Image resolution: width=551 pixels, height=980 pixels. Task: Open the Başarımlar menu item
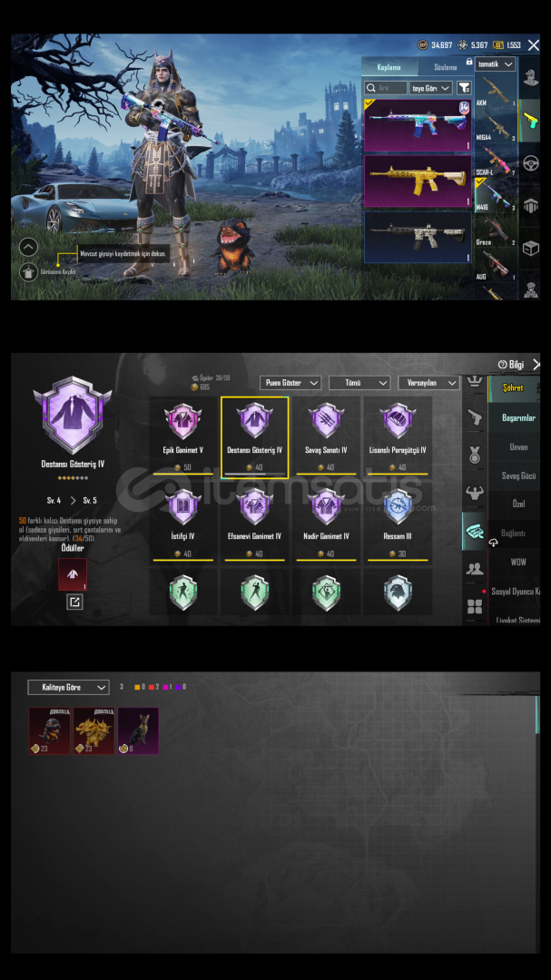(x=518, y=417)
